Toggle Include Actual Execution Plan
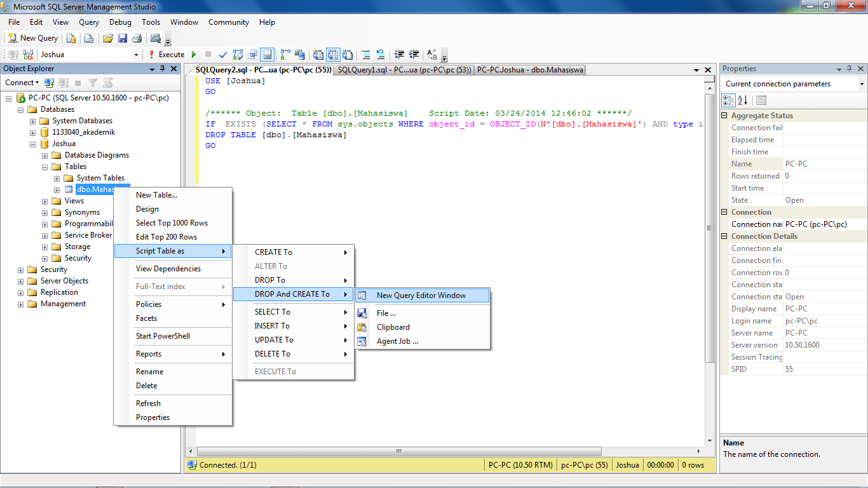 tap(284, 55)
